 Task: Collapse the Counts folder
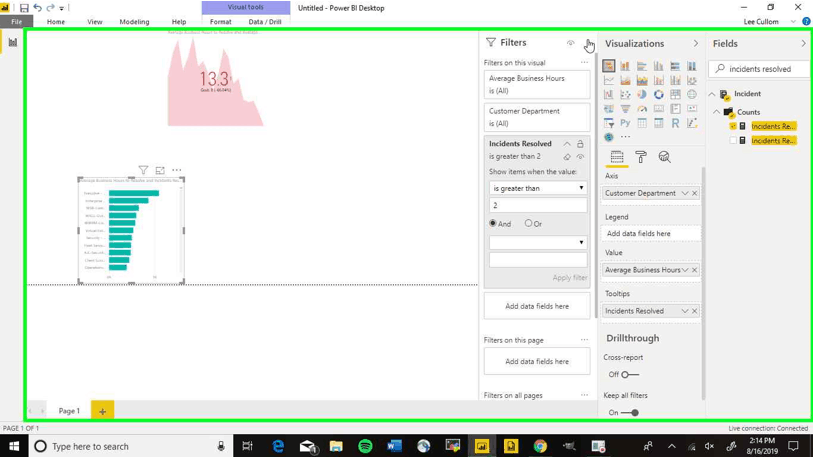coord(717,112)
